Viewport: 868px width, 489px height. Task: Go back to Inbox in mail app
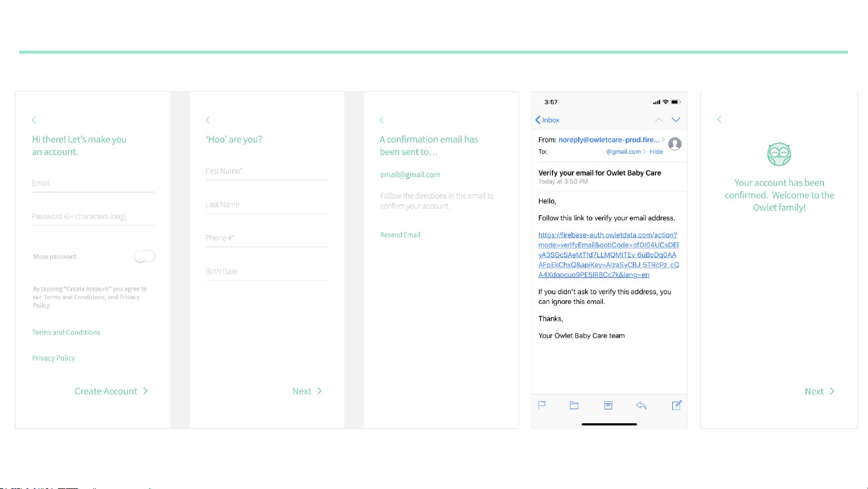point(548,120)
